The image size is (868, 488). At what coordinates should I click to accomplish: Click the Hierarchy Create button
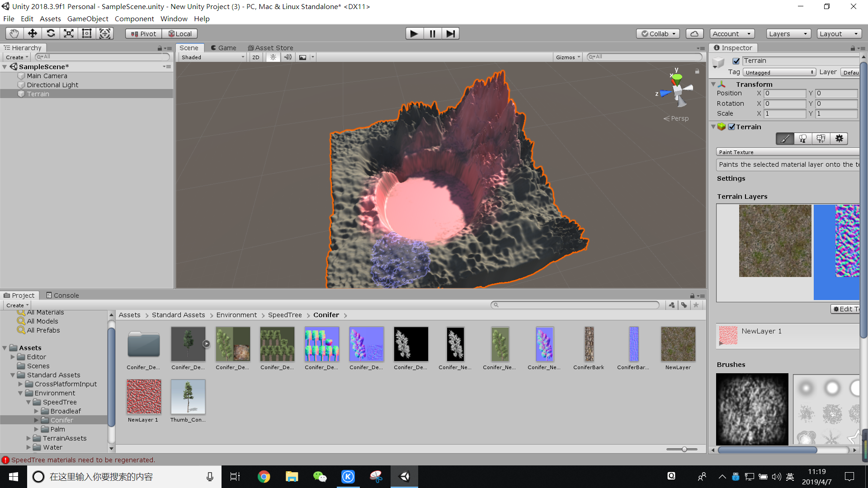pos(17,57)
